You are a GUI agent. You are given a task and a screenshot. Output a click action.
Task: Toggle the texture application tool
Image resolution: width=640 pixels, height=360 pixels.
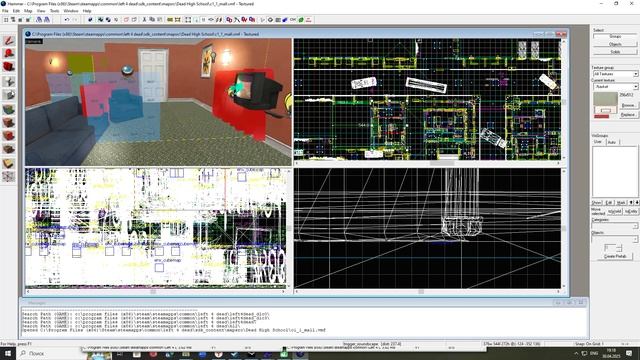point(9,109)
